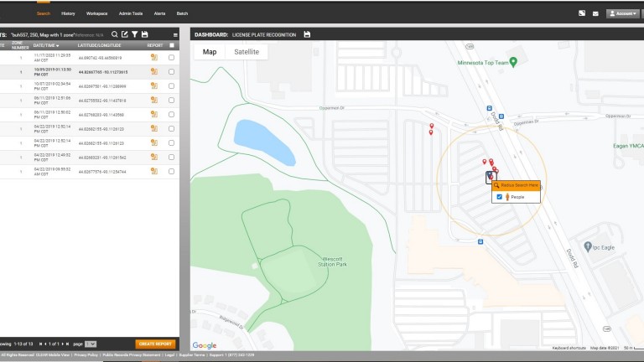
Task: Click the mail envelope icon in top bar
Action: click(x=595, y=13)
